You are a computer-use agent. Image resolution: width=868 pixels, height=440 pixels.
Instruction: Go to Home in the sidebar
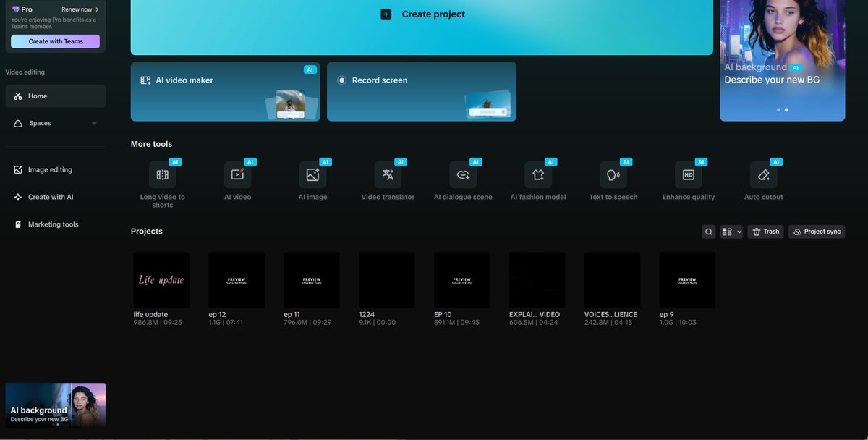click(x=56, y=96)
